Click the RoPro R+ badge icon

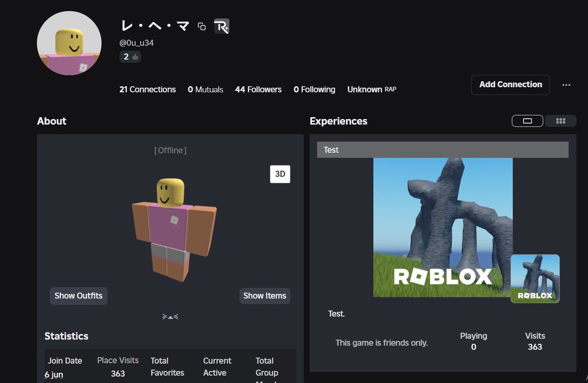coord(221,26)
